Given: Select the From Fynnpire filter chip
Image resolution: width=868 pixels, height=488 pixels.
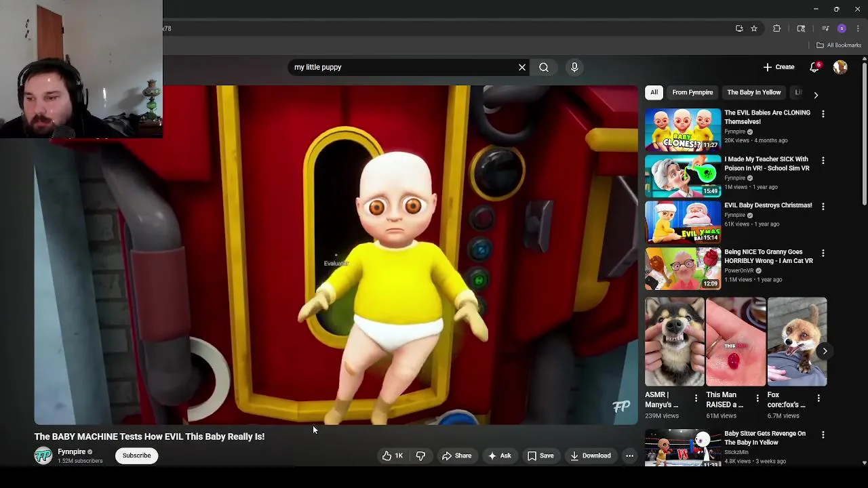Looking at the screenshot, I should (692, 92).
